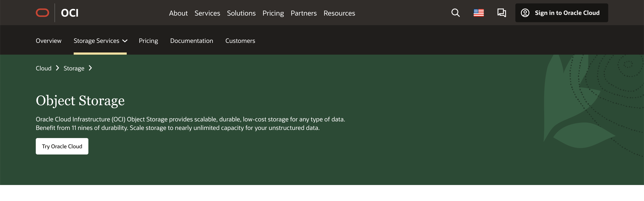Follow the Storage breadcrumb link

coord(74,68)
